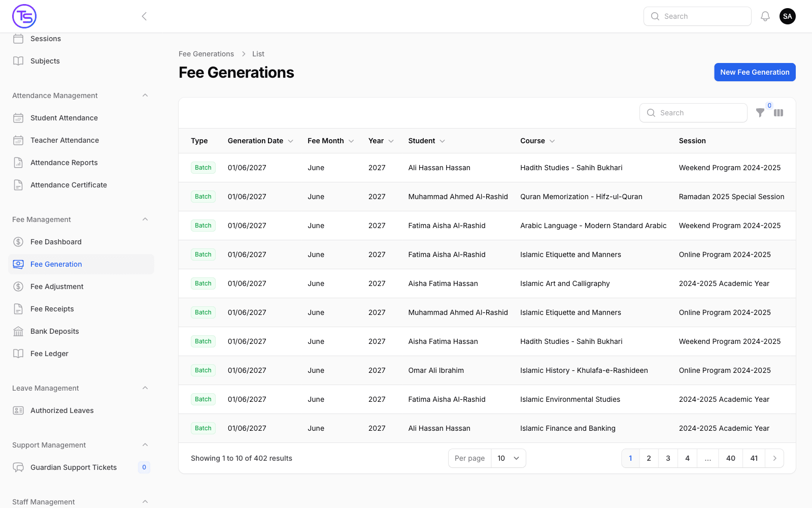The width and height of the screenshot is (812, 508).
Task: Click the Teacher Attendance calendar icon
Action: click(18, 140)
